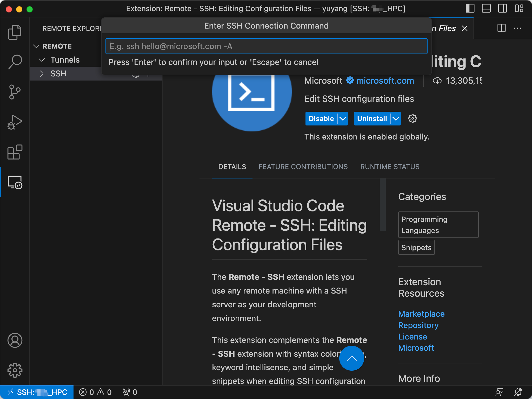This screenshot has width=532, height=399.
Task: Open the Extensions view icon
Action: [x=15, y=152]
